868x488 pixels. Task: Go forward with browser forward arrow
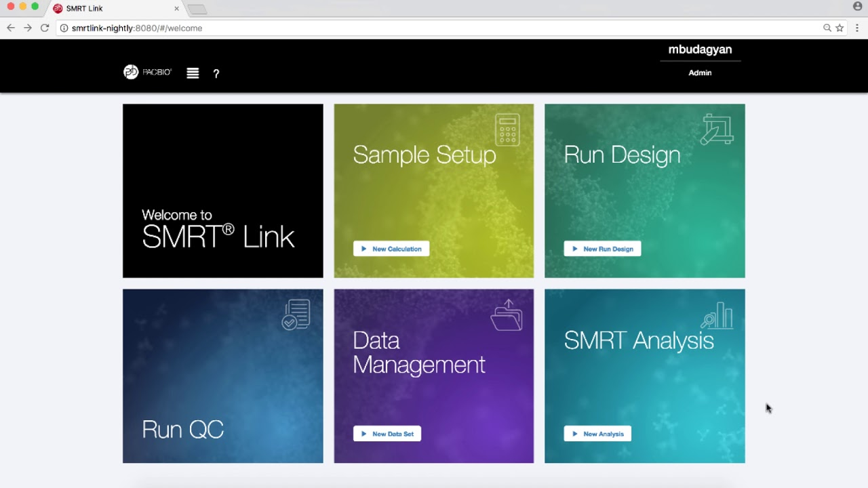[27, 28]
